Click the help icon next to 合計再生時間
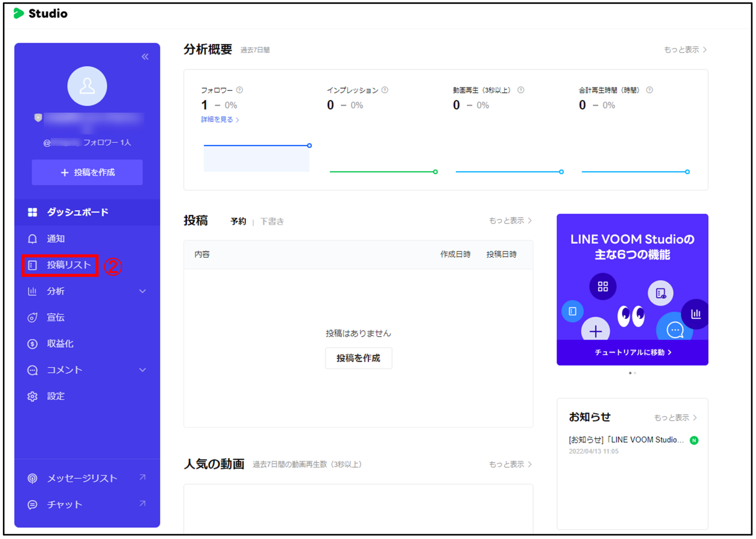 [650, 90]
